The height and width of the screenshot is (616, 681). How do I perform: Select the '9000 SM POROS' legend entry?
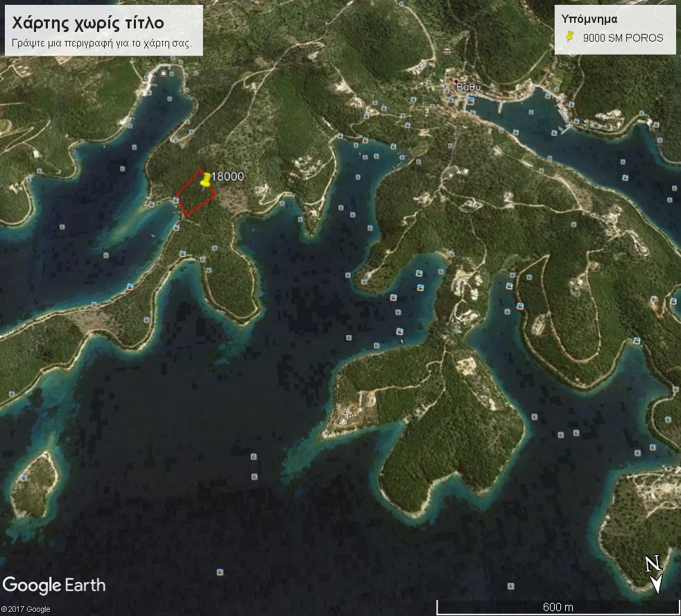(623, 37)
